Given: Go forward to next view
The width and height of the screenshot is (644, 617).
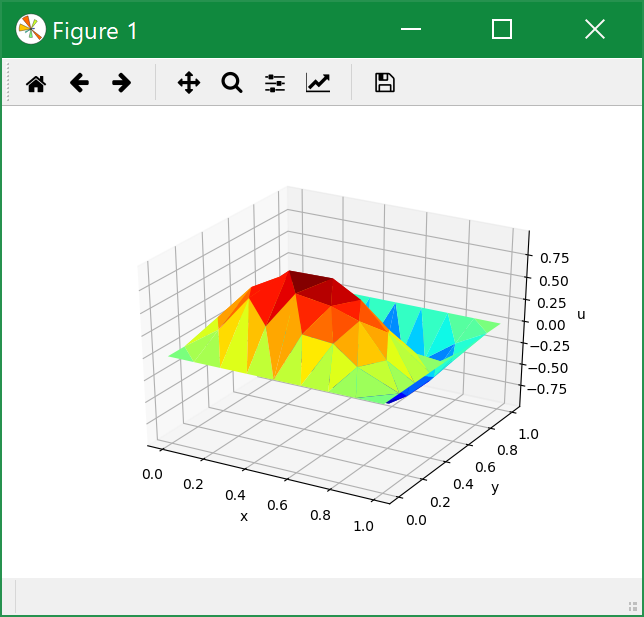Looking at the screenshot, I should coord(121,83).
